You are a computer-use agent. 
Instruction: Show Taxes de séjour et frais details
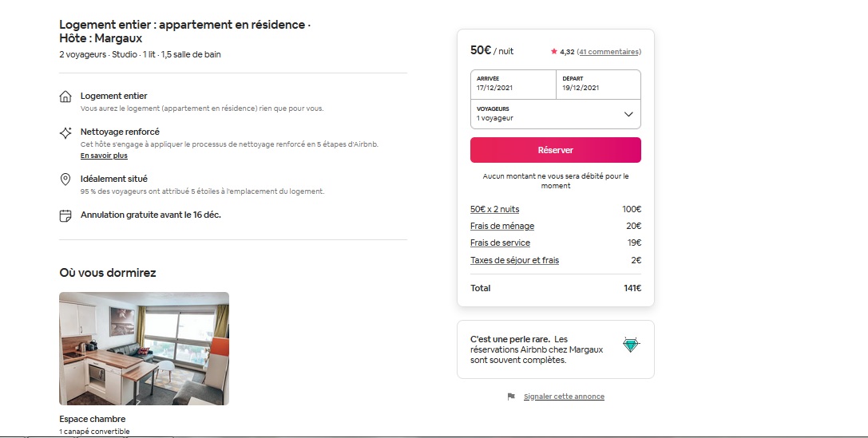click(x=514, y=260)
